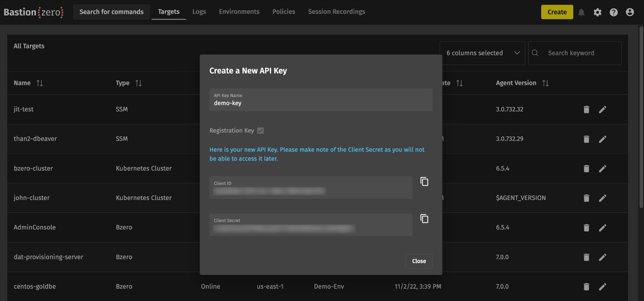644x301 pixels.
Task: Switch to the Policies tab
Action: [x=283, y=12]
